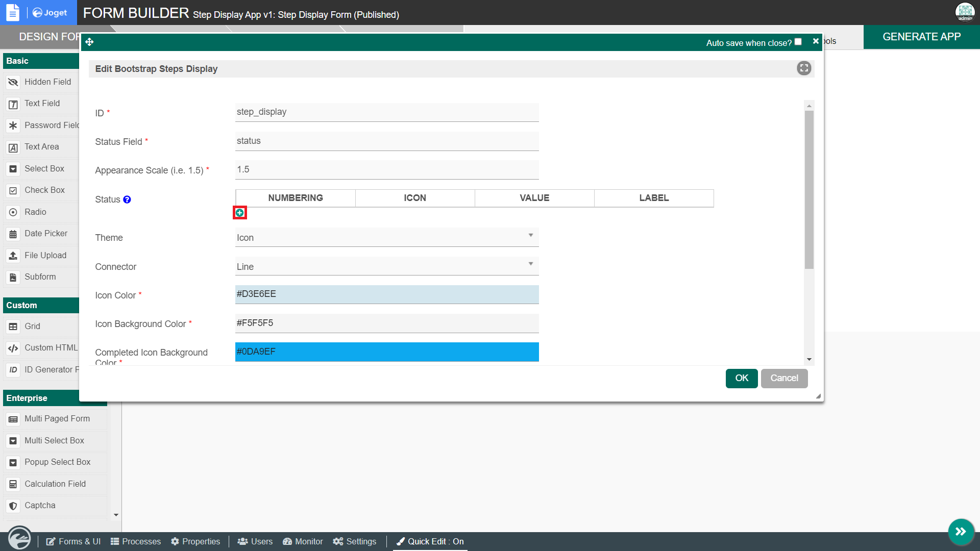Click the Appearance Scale input field
The width and height of the screenshot is (980, 551).
tap(386, 170)
